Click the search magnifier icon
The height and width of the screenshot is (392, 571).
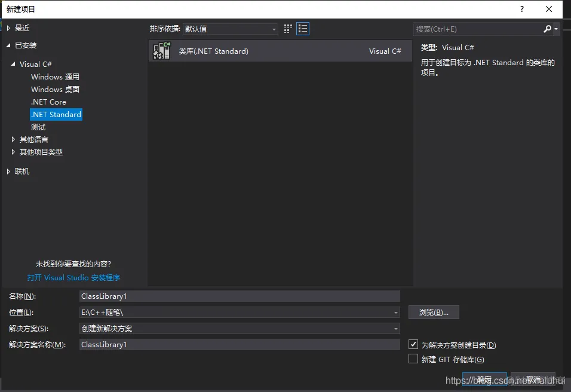547,29
